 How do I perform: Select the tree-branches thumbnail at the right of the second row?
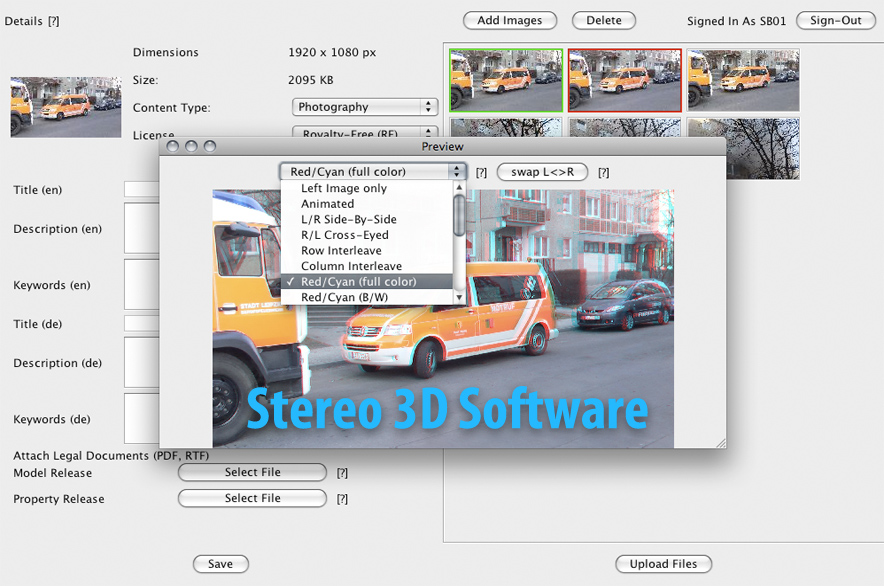click(763, 149)
